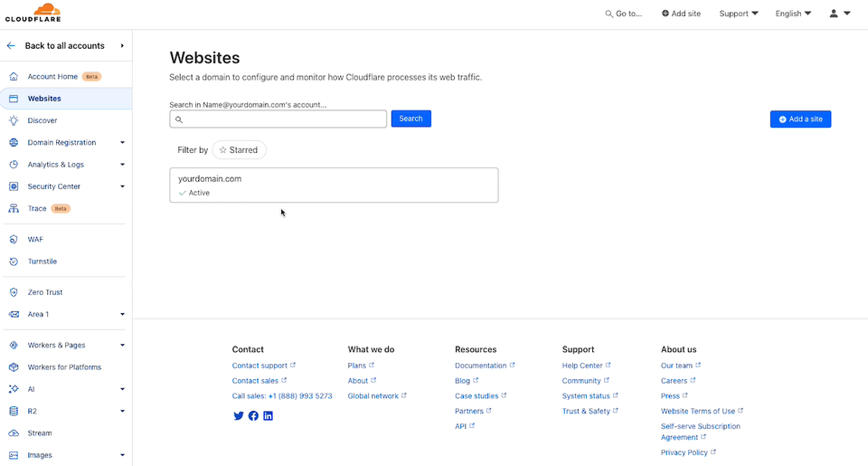Expand the R2 submenu arrow

click(122, 411)
